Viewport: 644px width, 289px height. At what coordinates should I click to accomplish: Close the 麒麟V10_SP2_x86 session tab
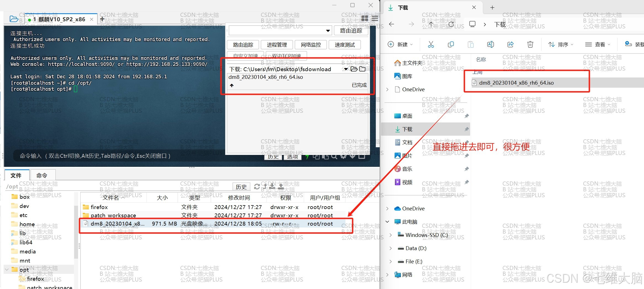pyautogui.click(x=92, y=19)
